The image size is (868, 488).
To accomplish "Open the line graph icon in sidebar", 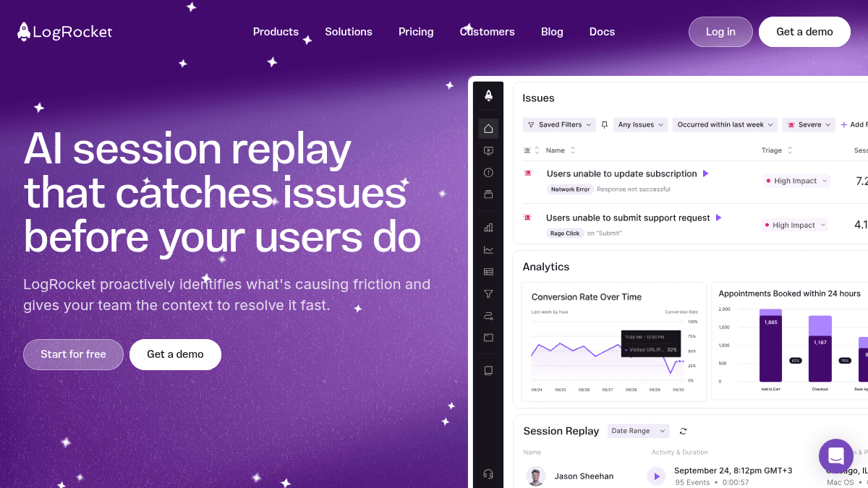I will [488, 249].
